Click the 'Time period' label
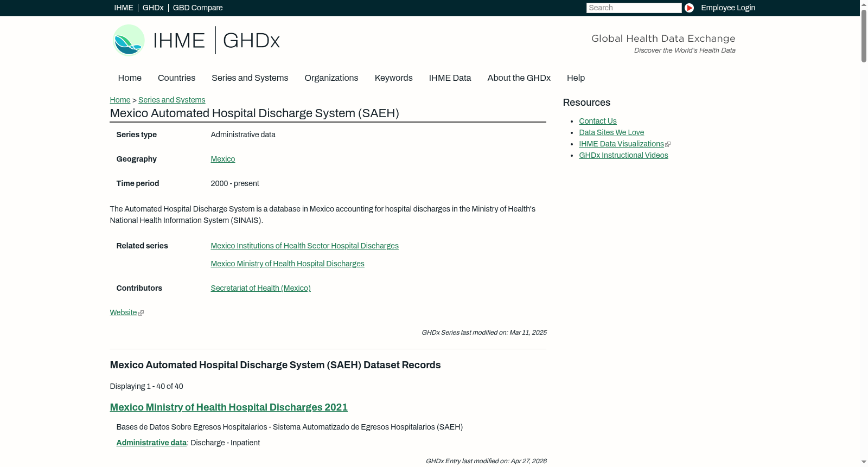The width and height of the screenshot is (868, 467). pyautogui.click(x=138, y=183)
